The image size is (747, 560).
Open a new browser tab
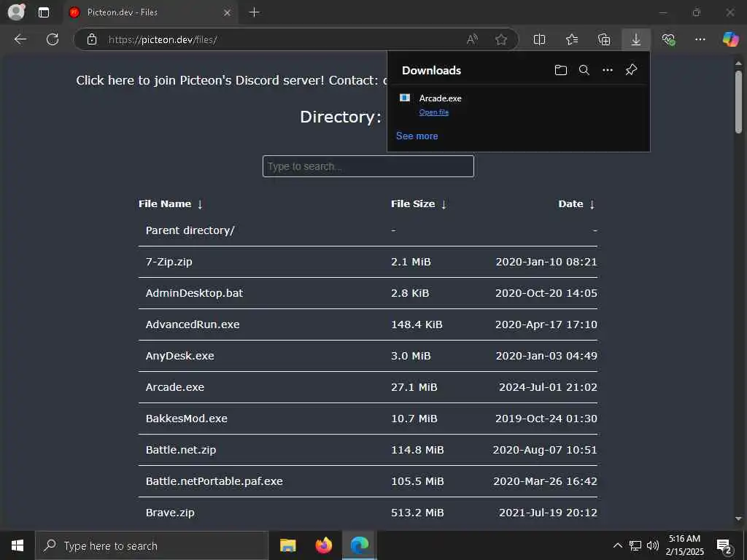[255, 12]
